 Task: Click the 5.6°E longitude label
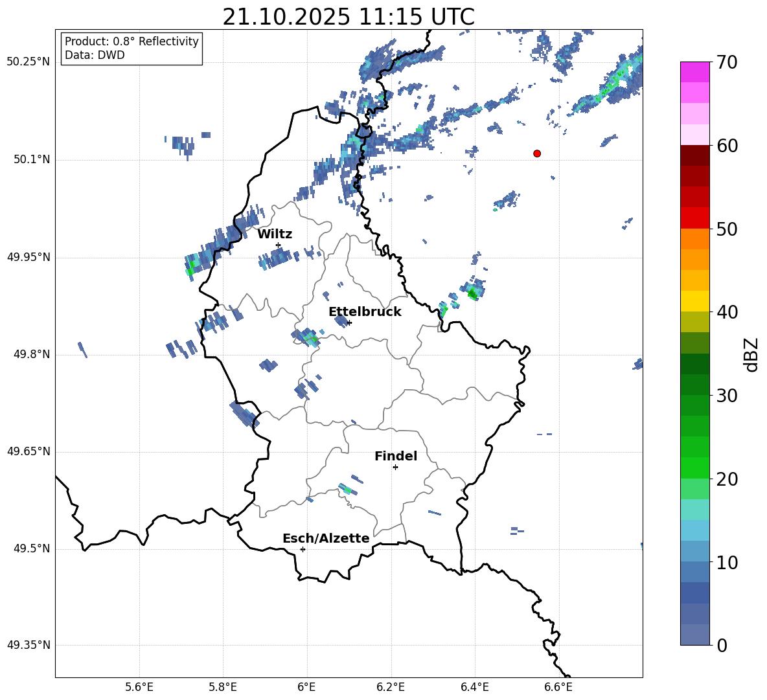[139, 687]
